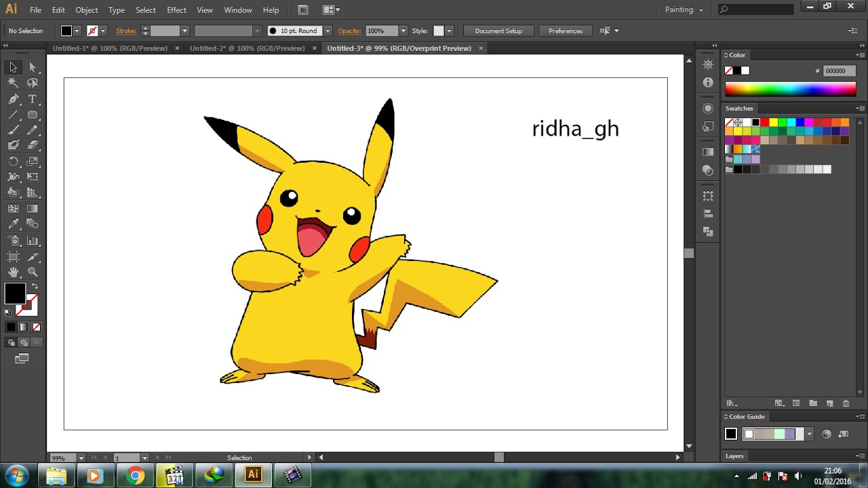Open the Painting workspace switcher

684,10
